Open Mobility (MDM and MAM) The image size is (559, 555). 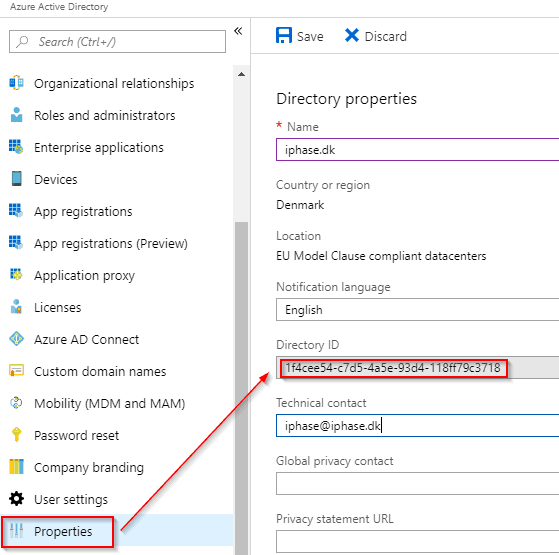coord(109,404)
